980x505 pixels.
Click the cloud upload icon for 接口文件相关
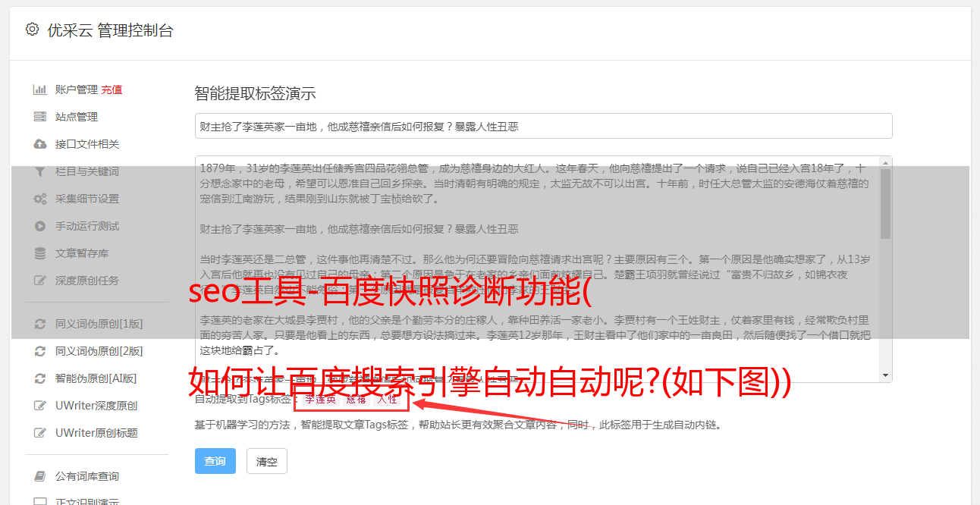point(39,144)
